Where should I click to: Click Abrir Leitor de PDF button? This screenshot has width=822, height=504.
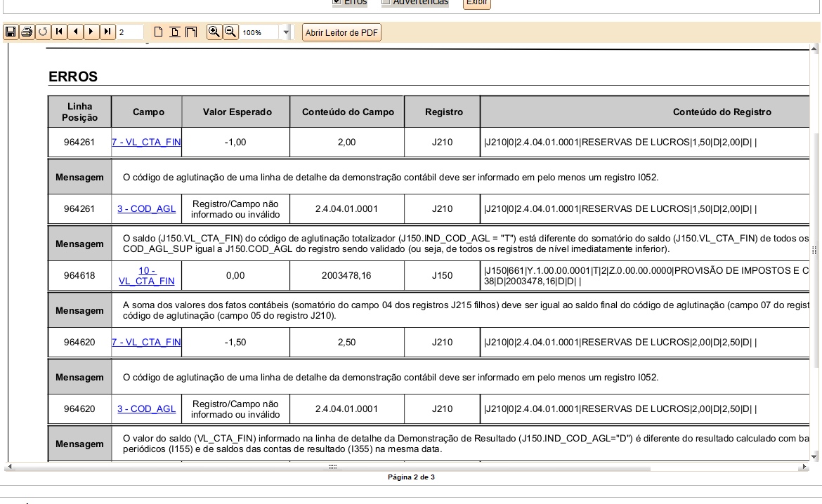341,32
